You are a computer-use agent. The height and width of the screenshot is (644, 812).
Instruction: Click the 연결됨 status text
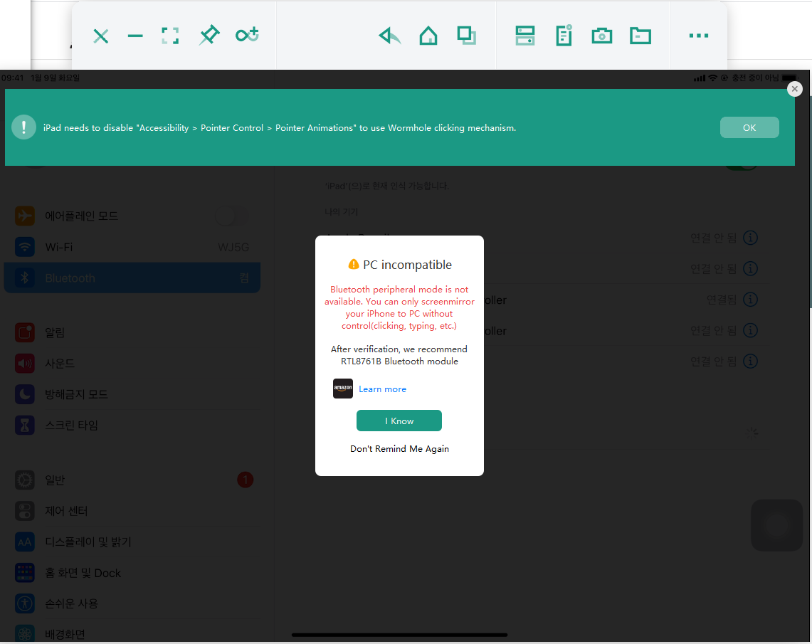click(x=721, y=300)
